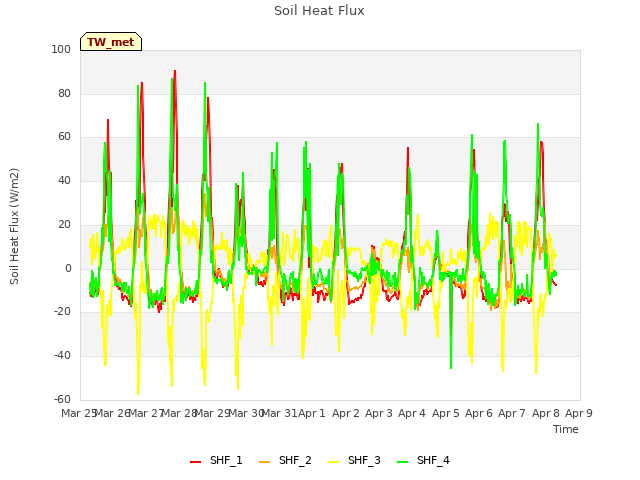Click the Apr 2 x-axis label
The image size is (640, 480).
point(346,413)
